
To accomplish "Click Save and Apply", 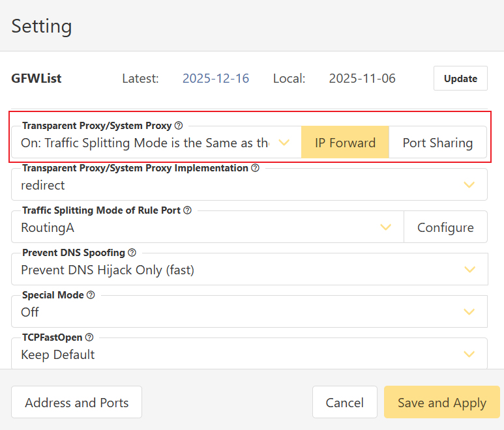I will pos(441,403).
